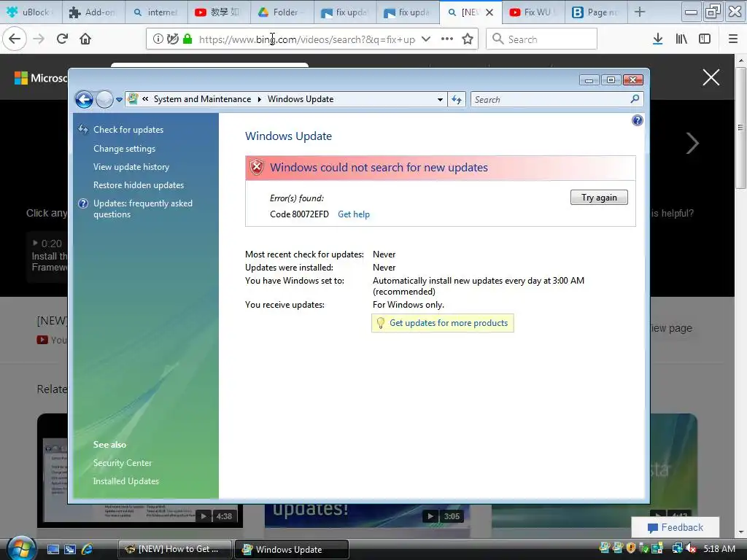Screen dimensions: 747x560
Task: Click the Windows Update taskbar button
Action: click(292, 549)
